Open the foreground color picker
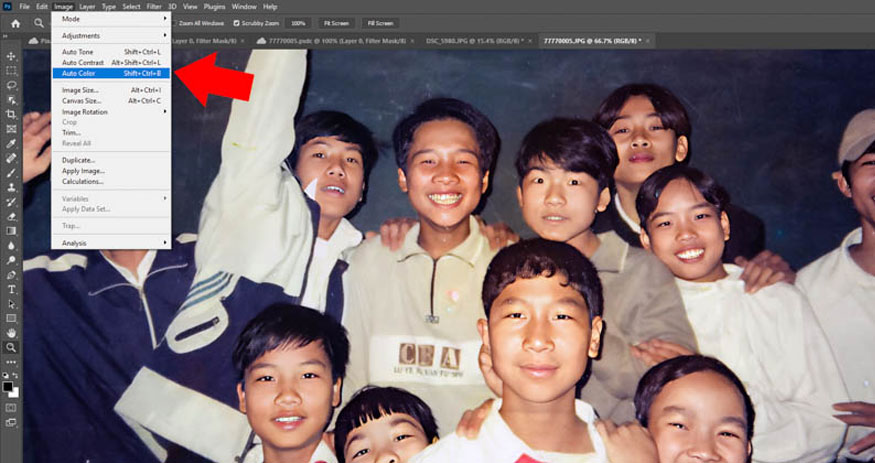Image resolution: width=875 pixels, height=463 pixels. [8, 387]
